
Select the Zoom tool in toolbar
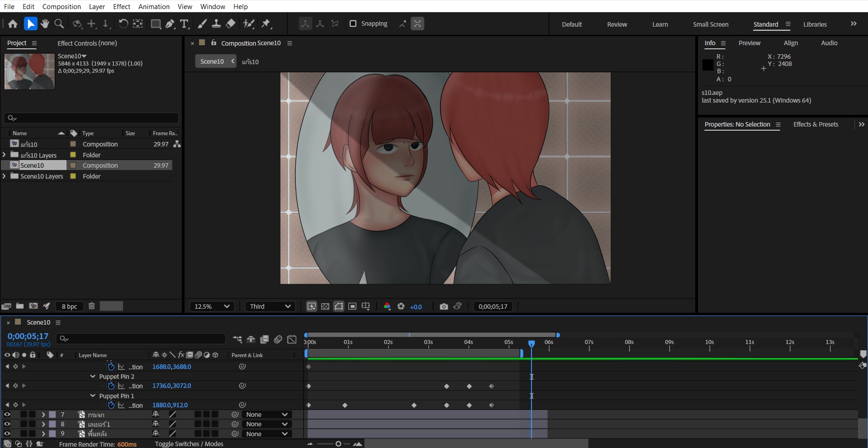point(59,24)
